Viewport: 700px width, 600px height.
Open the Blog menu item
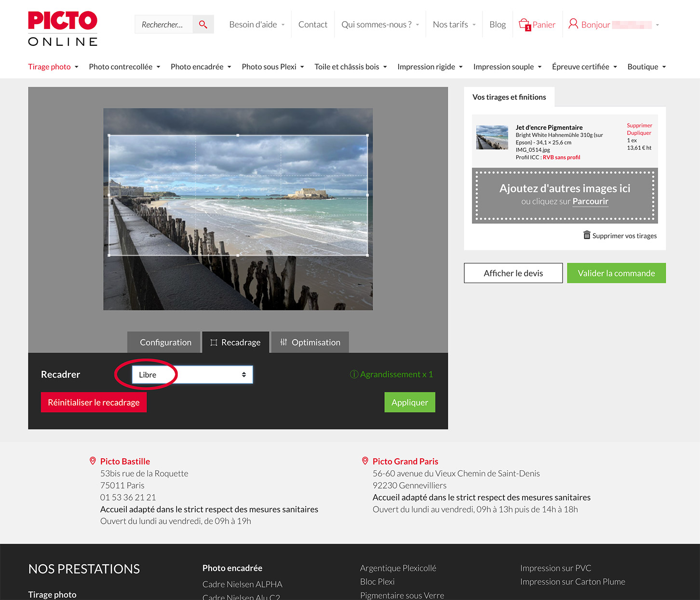(x=497, y=25)
